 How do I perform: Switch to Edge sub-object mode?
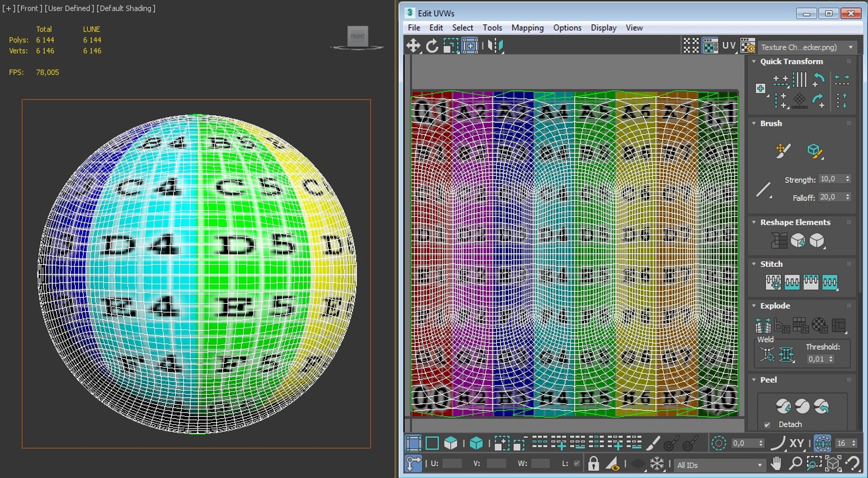coord(432,443)
